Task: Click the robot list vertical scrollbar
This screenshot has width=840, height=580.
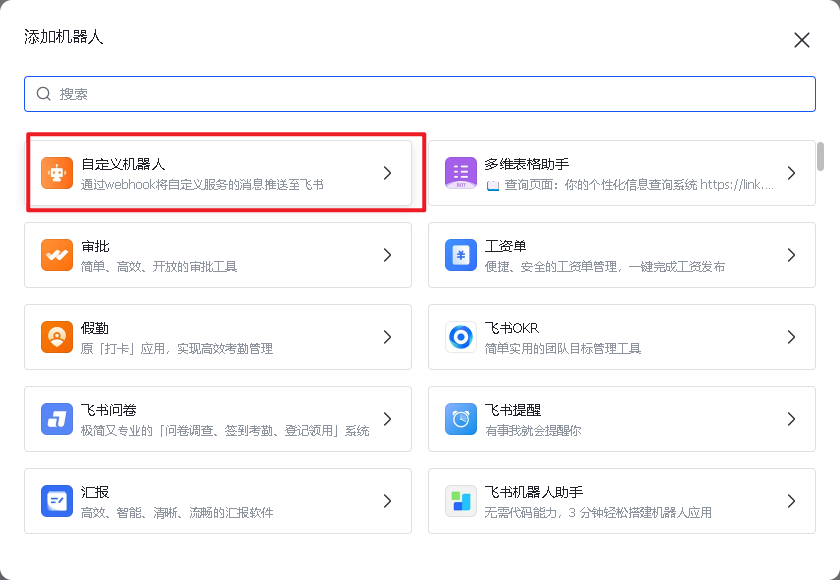Action: click(820, 156)
